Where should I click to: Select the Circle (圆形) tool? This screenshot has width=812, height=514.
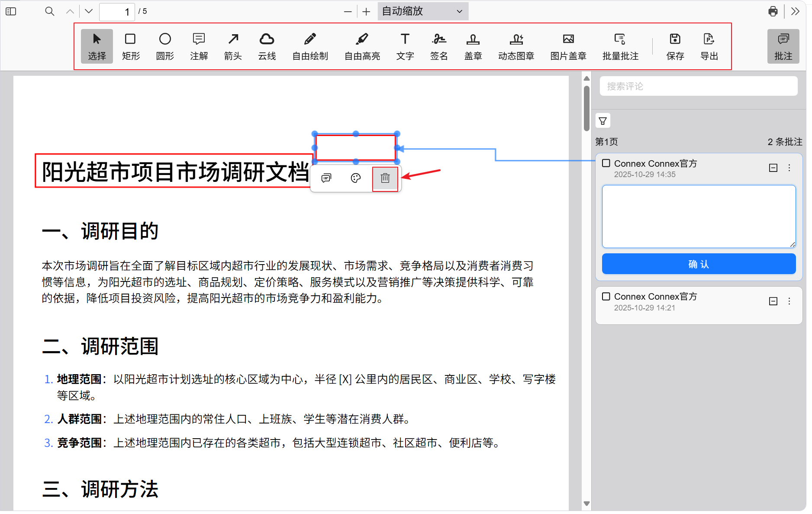click(165, 46)
